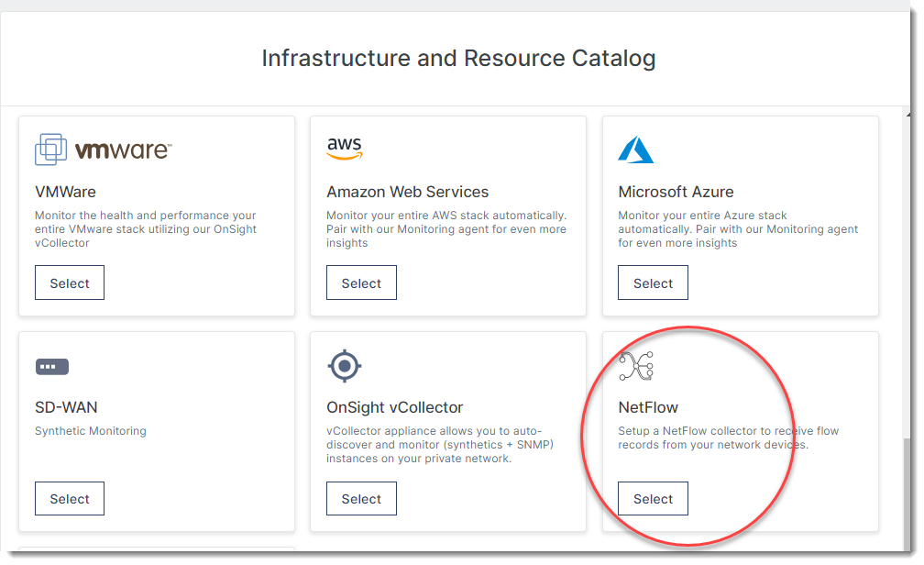The width and height of the screenshot is (924, 565).
Task: Click the Synthetic Monitoring text link
Action: [x=90, y=431]
